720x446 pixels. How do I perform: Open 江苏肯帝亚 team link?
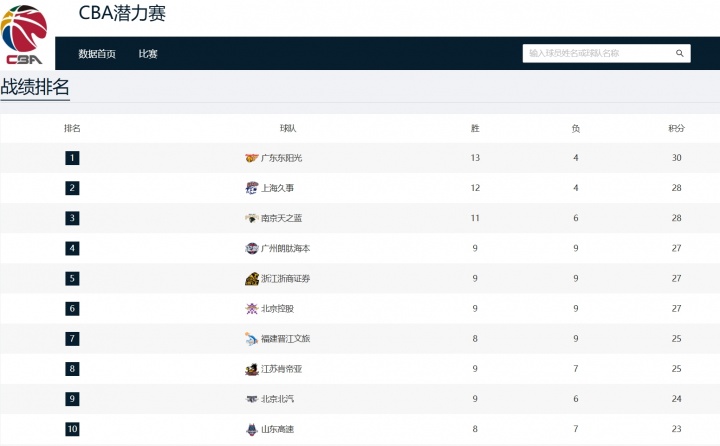[281, 369]
